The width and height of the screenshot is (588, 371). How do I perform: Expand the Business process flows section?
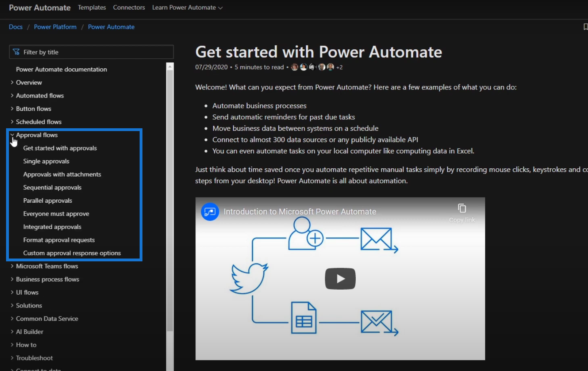(x=47, y=279)
